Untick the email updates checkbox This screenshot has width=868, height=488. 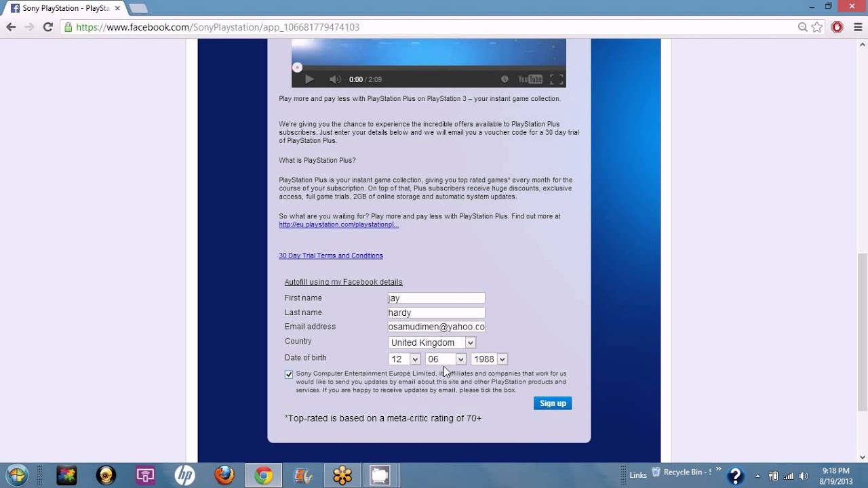click(x=289, y=374)
